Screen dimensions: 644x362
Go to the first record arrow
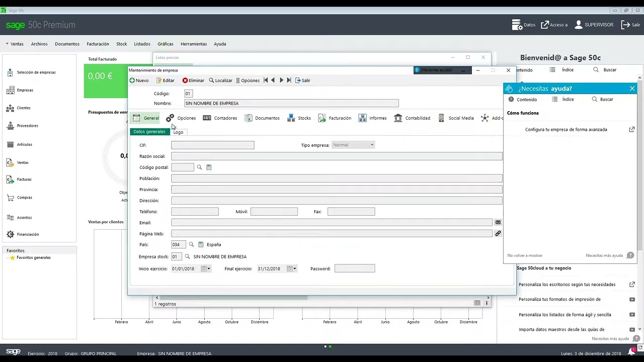266,80
